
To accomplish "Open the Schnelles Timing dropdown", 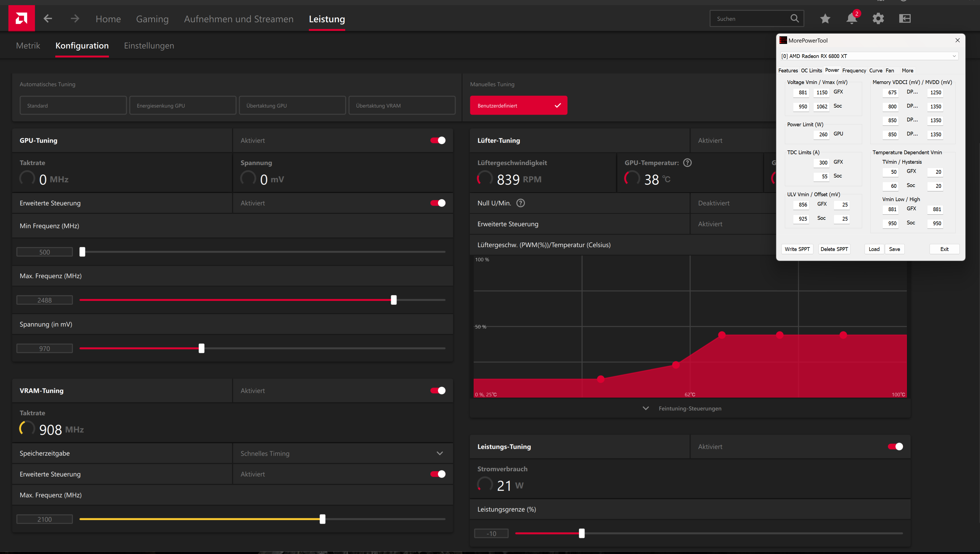I will (x=439, y=453).
